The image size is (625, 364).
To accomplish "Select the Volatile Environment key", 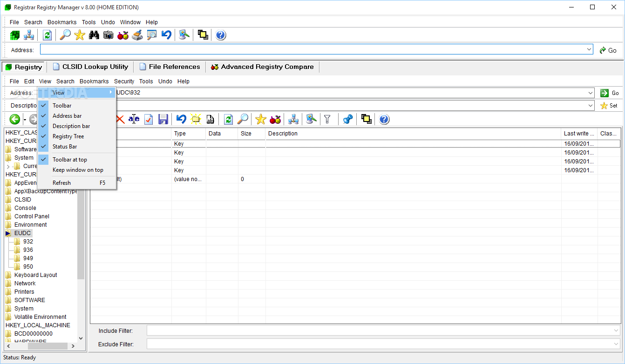I will click(x=41, y=317).
